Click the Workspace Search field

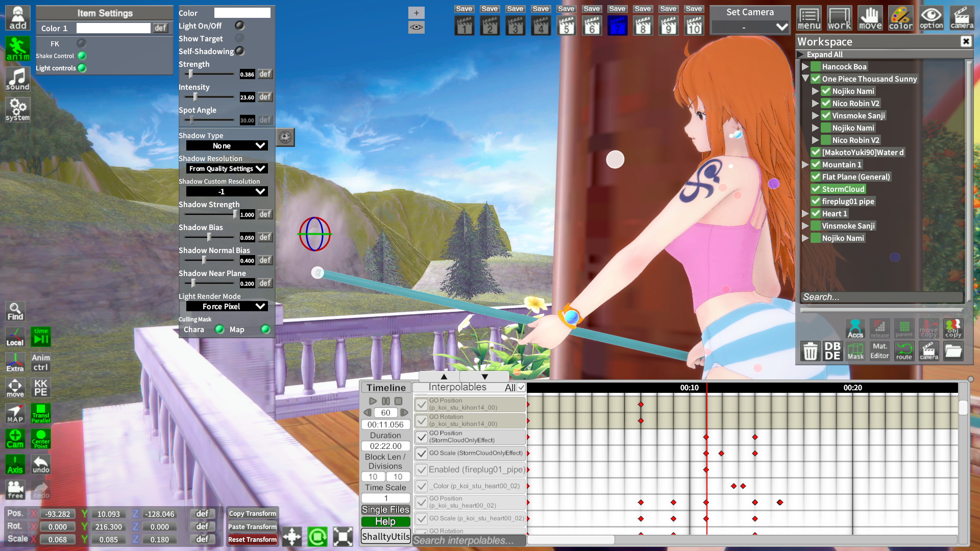point(881,297)
